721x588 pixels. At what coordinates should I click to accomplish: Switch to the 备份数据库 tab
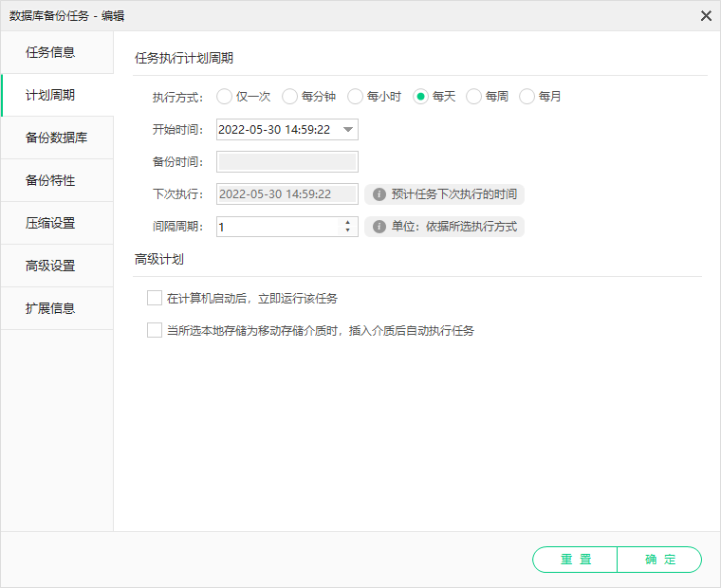57,138
